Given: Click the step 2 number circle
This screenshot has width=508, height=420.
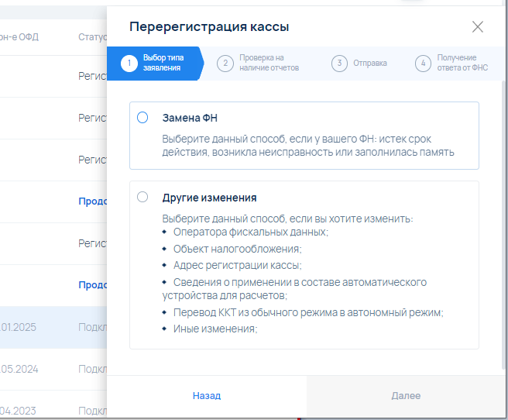Looking at the screenshot, I should [225, 63].
